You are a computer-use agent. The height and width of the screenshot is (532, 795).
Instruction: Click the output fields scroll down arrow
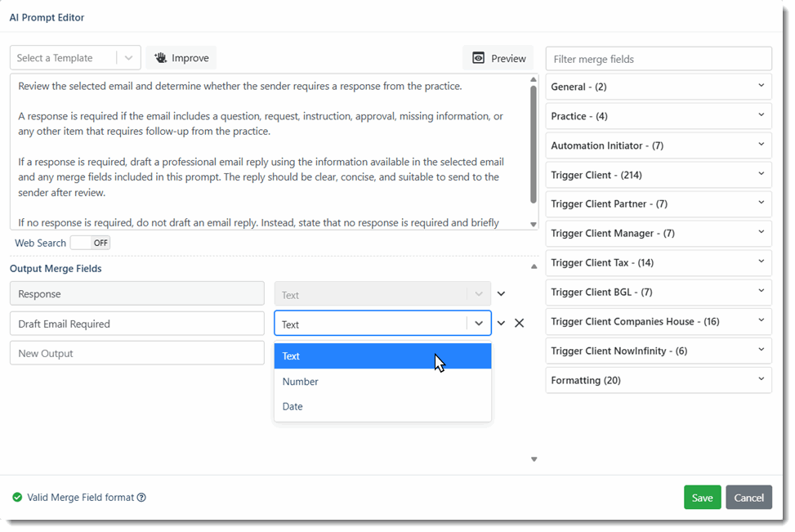click(x=534, y=459)
